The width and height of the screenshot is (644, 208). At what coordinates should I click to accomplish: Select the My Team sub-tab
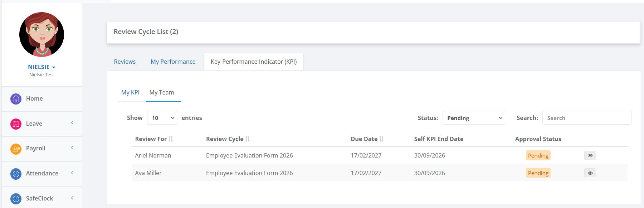click(162, 92)
